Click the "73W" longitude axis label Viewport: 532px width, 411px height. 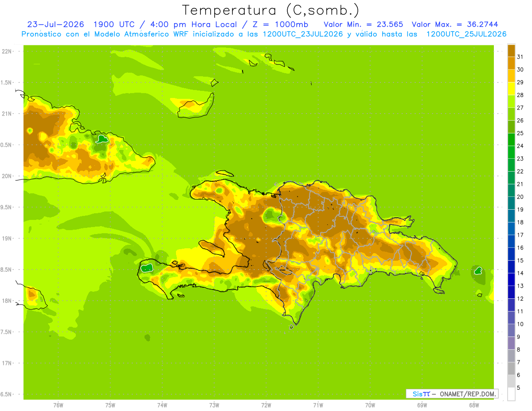pos(214,405)
